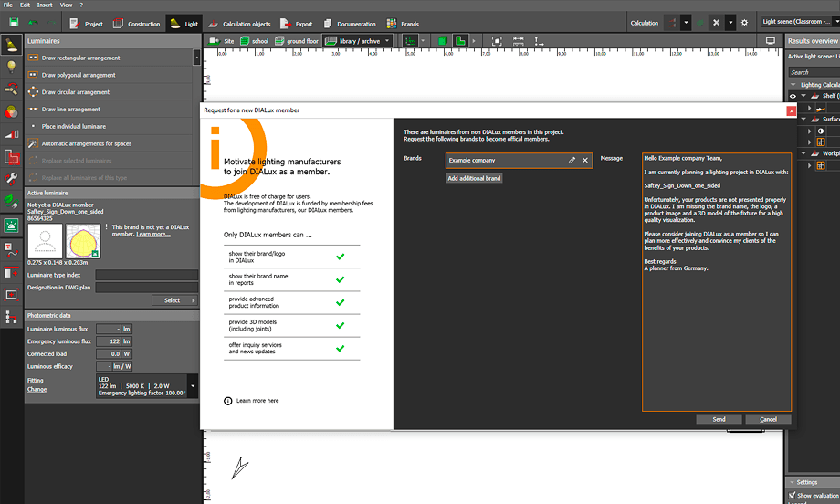Expand the LED fitting dropdown
840x504 pixels.
point(192,387)
